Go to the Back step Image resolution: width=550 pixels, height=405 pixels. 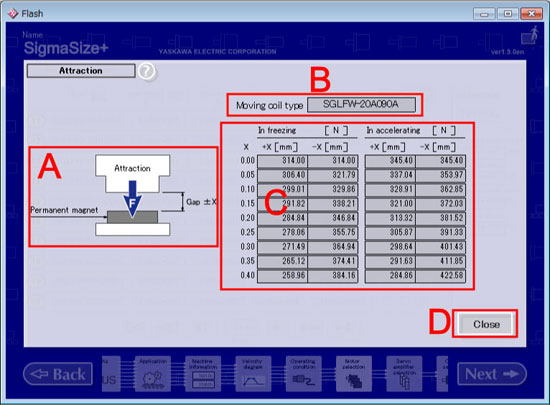58,374
